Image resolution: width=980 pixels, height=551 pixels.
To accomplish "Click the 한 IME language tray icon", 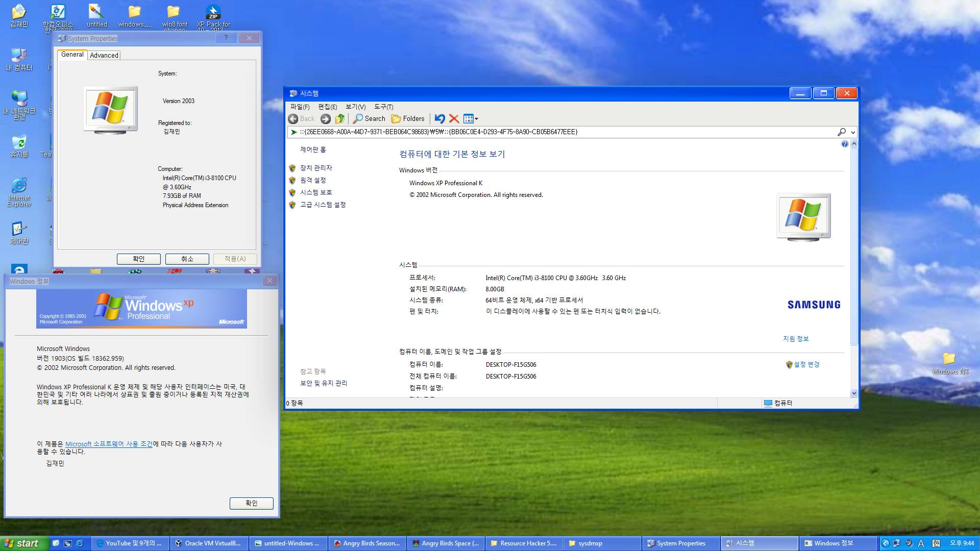I will (x=936, y=543).
